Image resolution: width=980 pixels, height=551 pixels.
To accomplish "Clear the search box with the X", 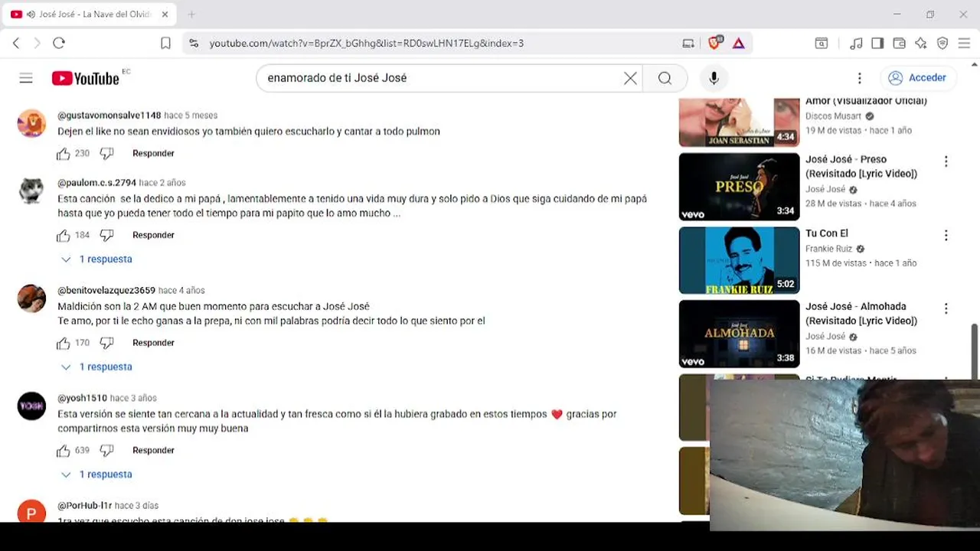I will coord(630,78).
